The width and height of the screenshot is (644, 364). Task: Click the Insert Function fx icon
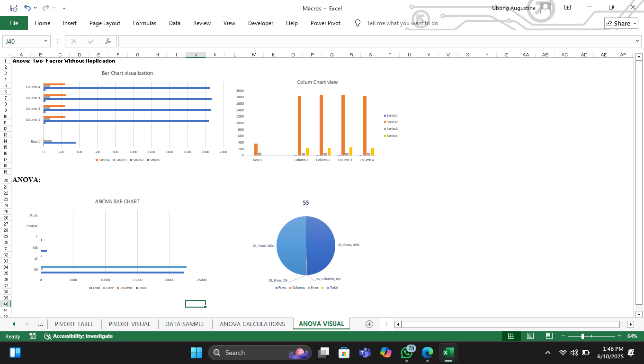(108, 41)
